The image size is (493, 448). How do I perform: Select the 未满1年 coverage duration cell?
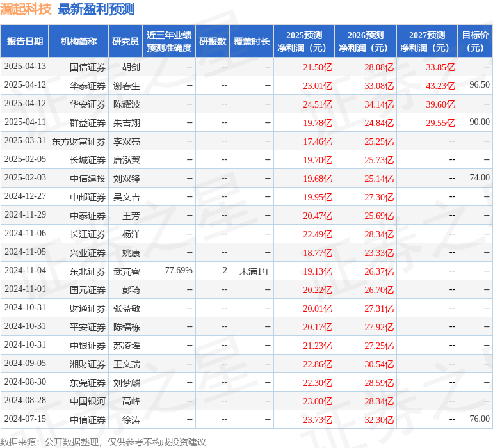tap(255, 271)
